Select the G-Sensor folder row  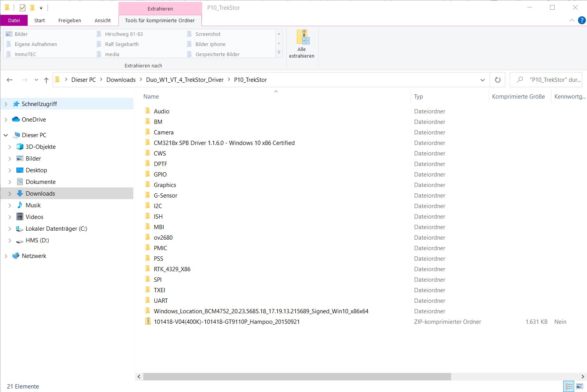pos(165,196)
